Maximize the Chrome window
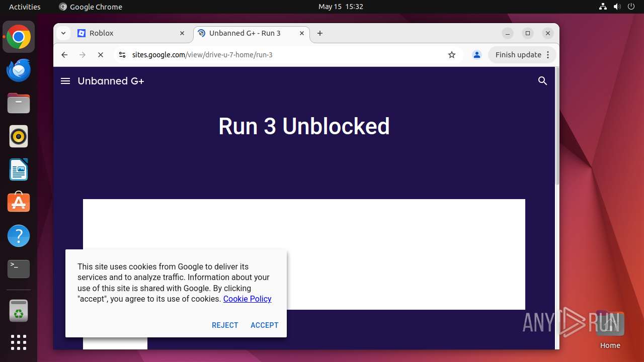644x362 pixels. pos(528,33)
